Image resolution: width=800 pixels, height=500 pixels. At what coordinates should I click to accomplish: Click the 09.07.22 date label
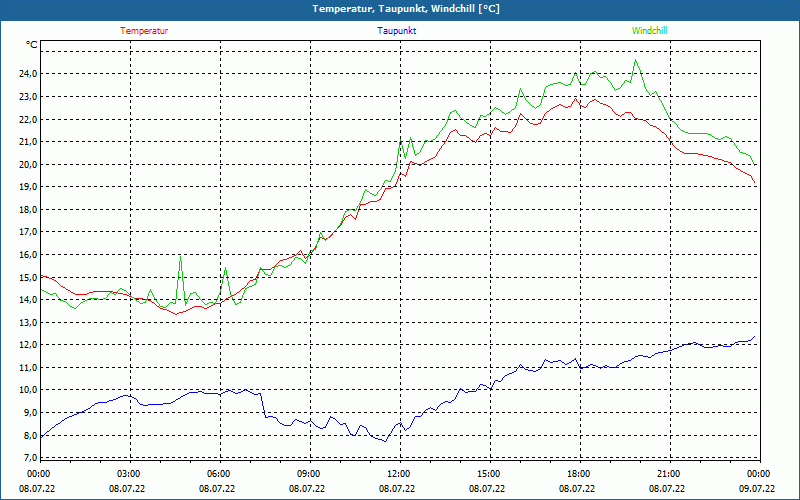pyautogui.click(x=757, y=488)
